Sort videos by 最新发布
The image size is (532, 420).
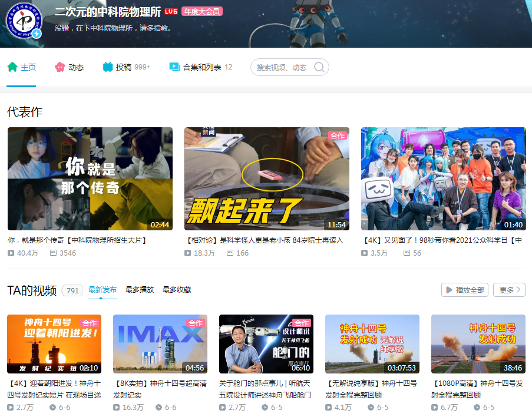tap(103, 290)
